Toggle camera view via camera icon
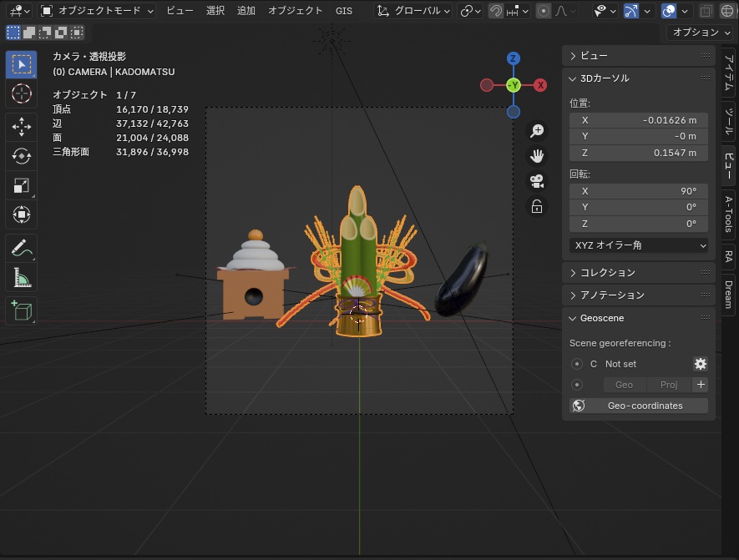The height and width of the screenshot is (560, 739). (x=537, y=181)
